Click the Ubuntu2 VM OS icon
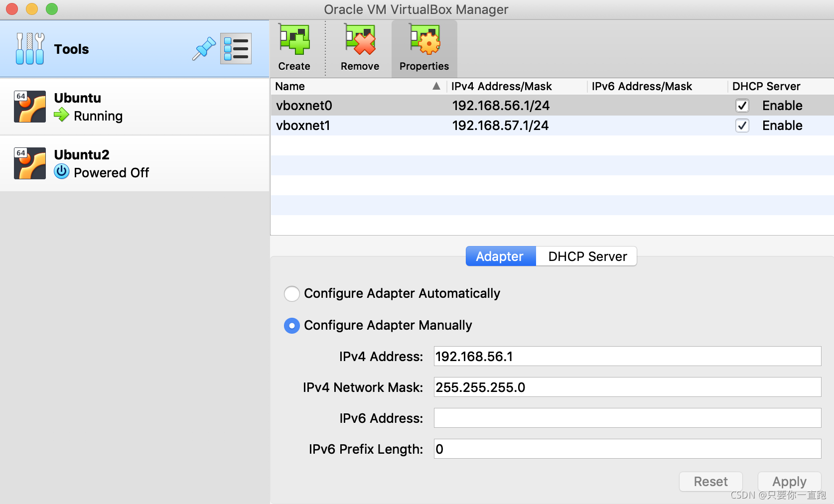 [x=30, y=163]
